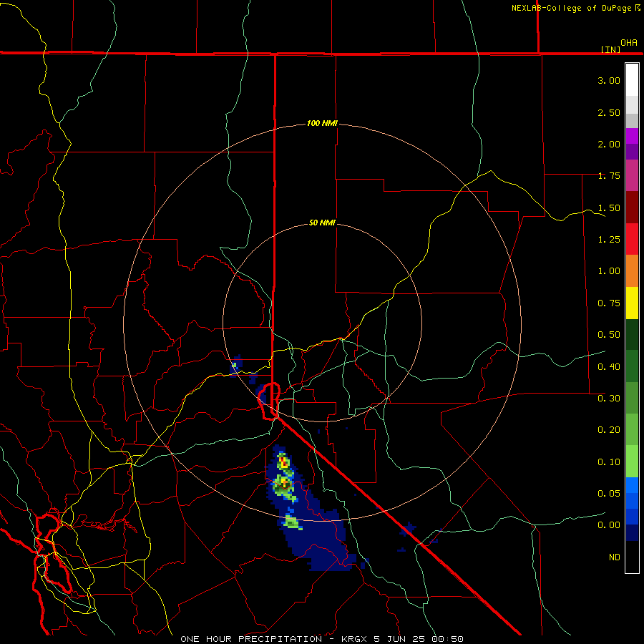The image size is (644, 644).
Task: Click the "1.75" legend value
Action: pyautogui.click(x=609, y=176)
